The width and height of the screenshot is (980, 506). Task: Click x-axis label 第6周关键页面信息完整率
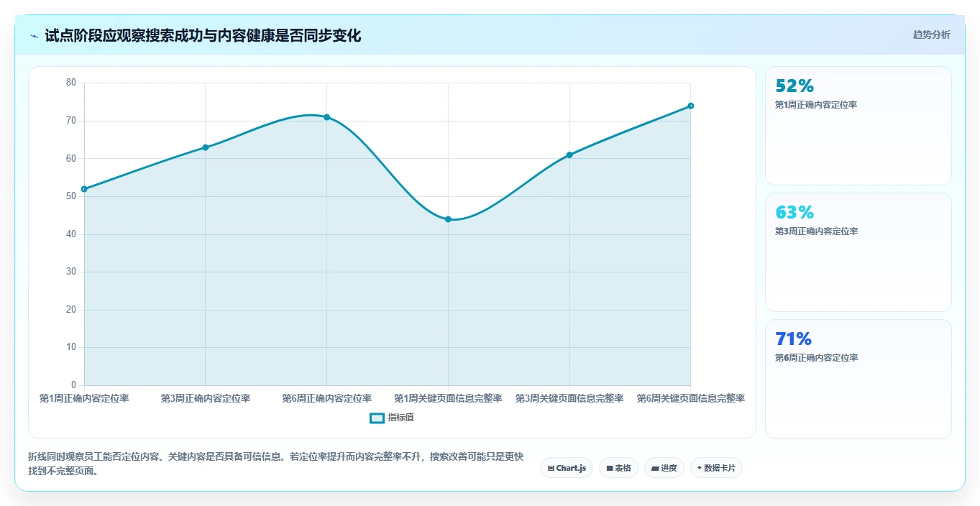[690, 398]
